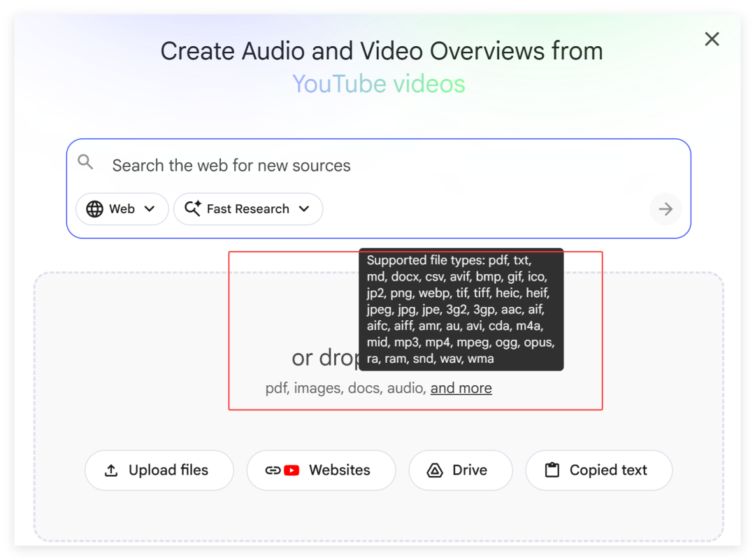755x560 pixels.
Task: Click the Supported file types tooltip
Action: 461,309
